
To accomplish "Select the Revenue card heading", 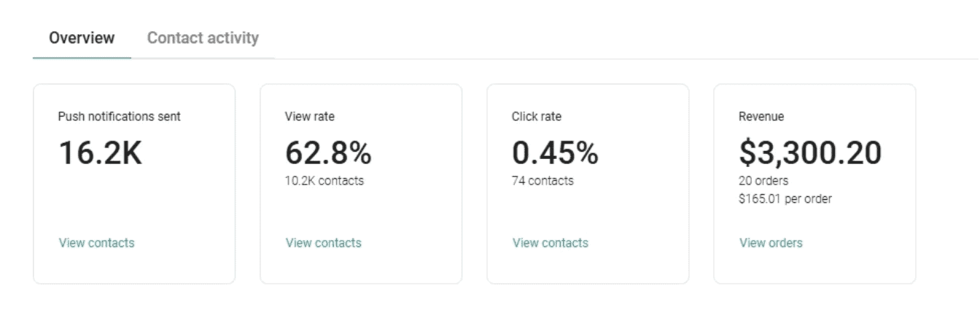I will 761,117.
